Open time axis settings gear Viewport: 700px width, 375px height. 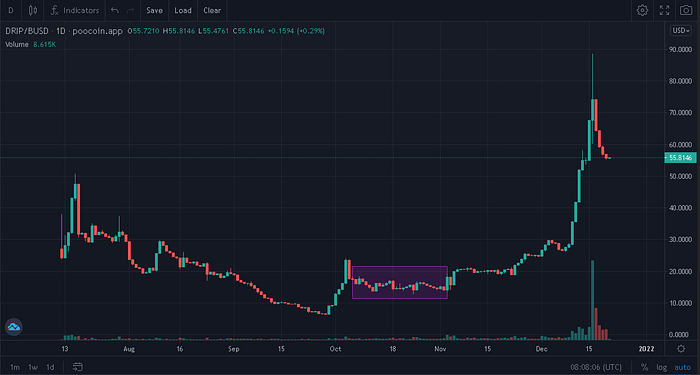click(x=681, y=349)
